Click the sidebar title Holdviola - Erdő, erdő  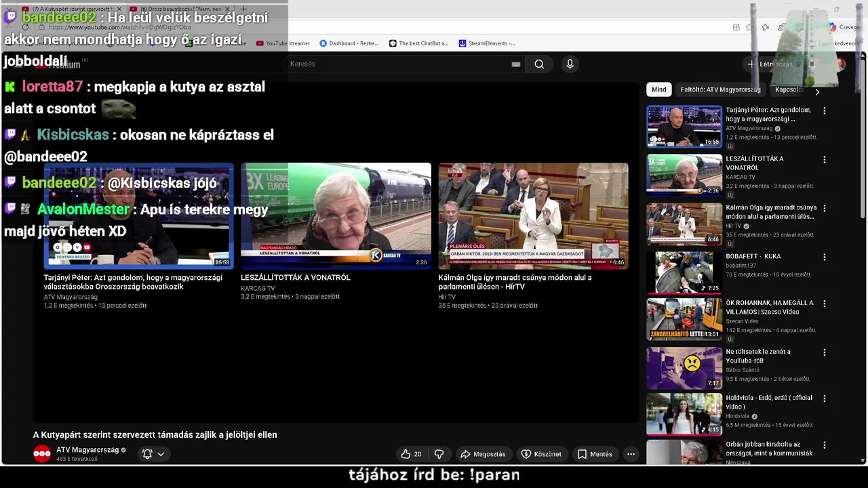tap(769, 402)
